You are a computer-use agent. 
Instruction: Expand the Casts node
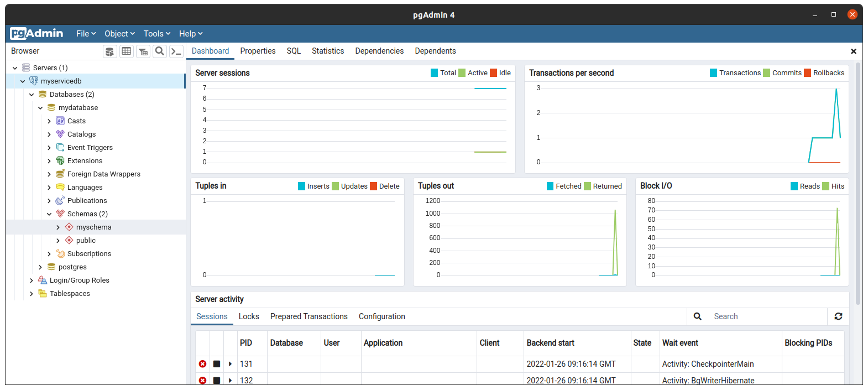(49, 121)
